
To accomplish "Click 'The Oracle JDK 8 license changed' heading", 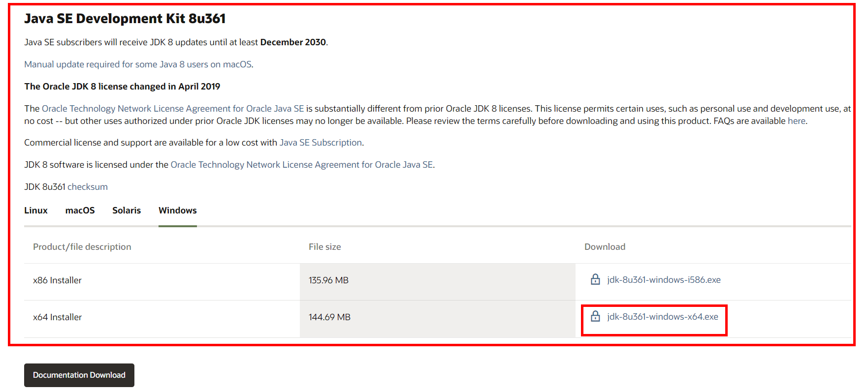I will pyautogui.click(x=122, y=87).
